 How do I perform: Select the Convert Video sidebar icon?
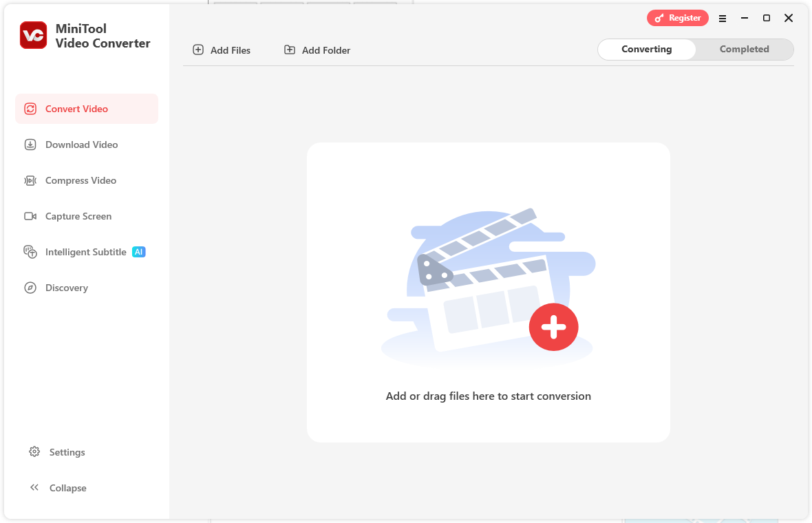pos(30,109)
